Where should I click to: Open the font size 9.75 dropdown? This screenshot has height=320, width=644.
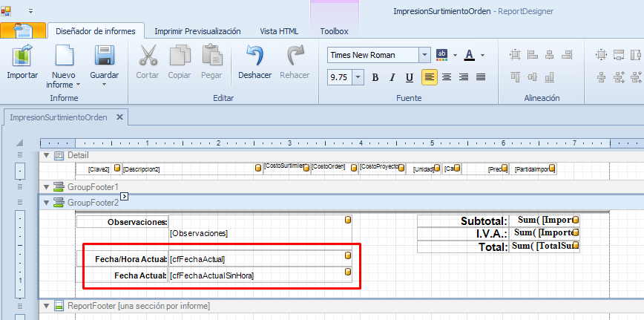(358, 77)
